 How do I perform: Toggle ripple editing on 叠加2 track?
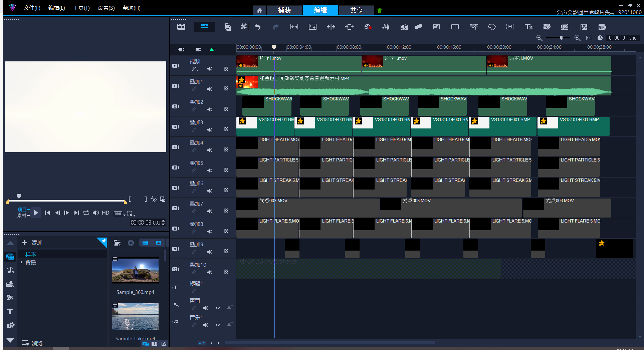pyautogui.click(x=194, y=109)
